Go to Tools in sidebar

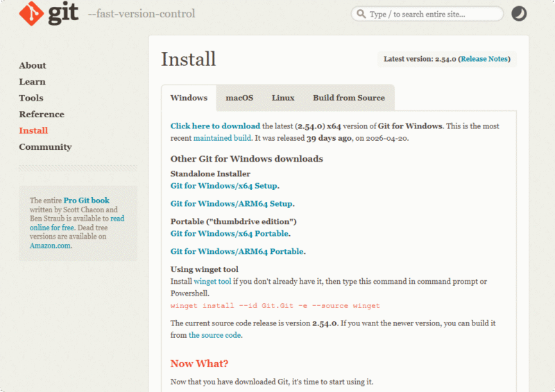click(x=31, y=98)
